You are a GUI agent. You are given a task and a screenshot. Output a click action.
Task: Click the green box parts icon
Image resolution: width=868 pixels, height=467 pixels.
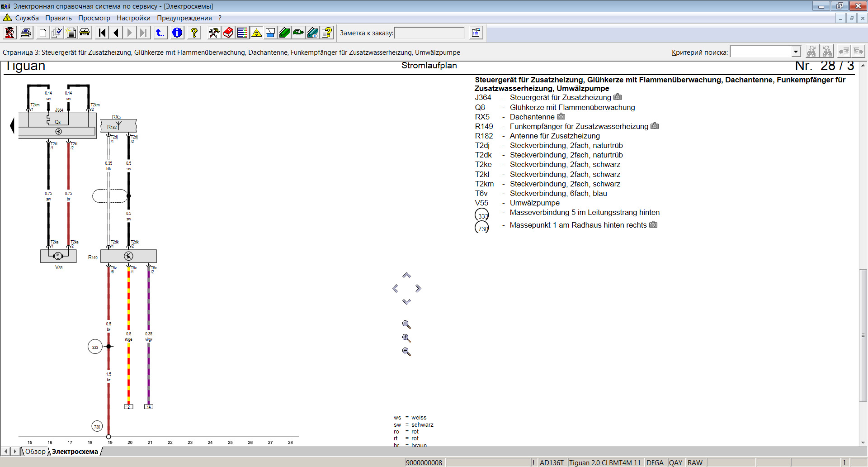(284, 33)
